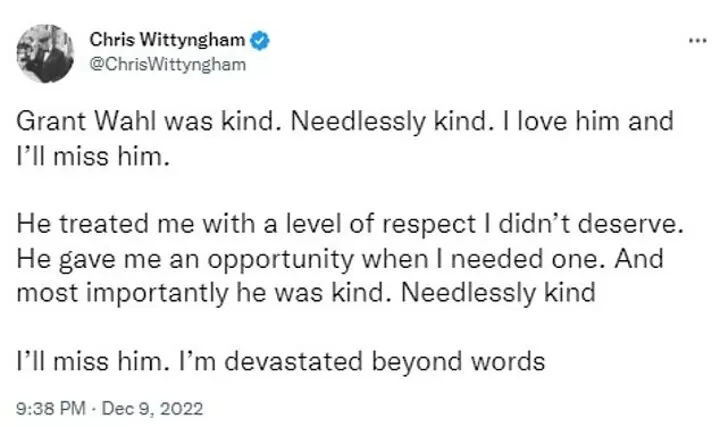Open the three-dot more options menu
Viewport: 720px width, 427px height.
(x=698, y=41)
